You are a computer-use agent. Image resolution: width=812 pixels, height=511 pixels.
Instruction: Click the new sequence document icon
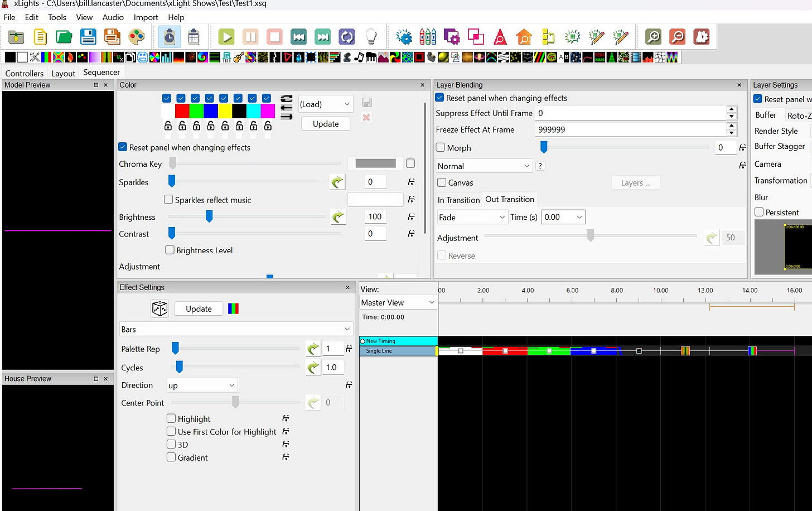coord(40,37)
